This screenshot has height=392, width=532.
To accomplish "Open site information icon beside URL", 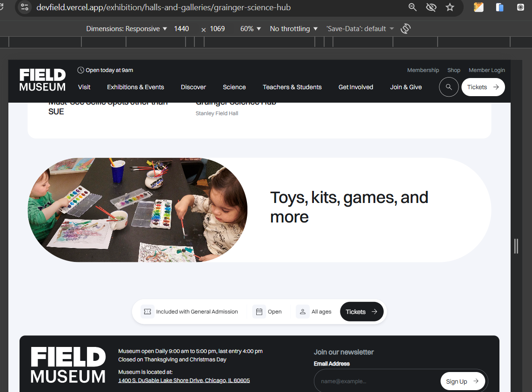I will tap(25, 7).
